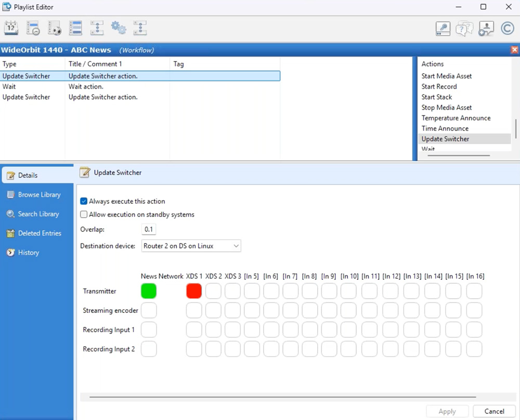The width and height of the screenshot is (520, 420).
Task: Close the WideOrbit 1440 workflow panel
Action: [514, 50]
